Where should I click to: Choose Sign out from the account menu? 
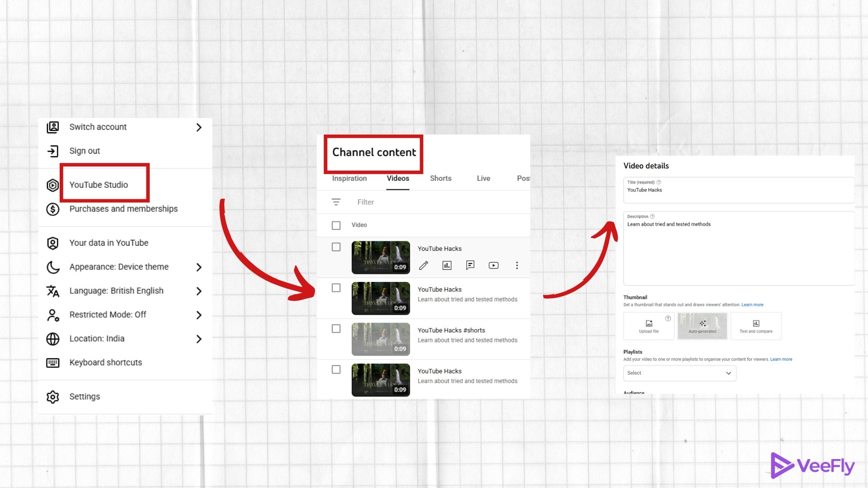85,151
